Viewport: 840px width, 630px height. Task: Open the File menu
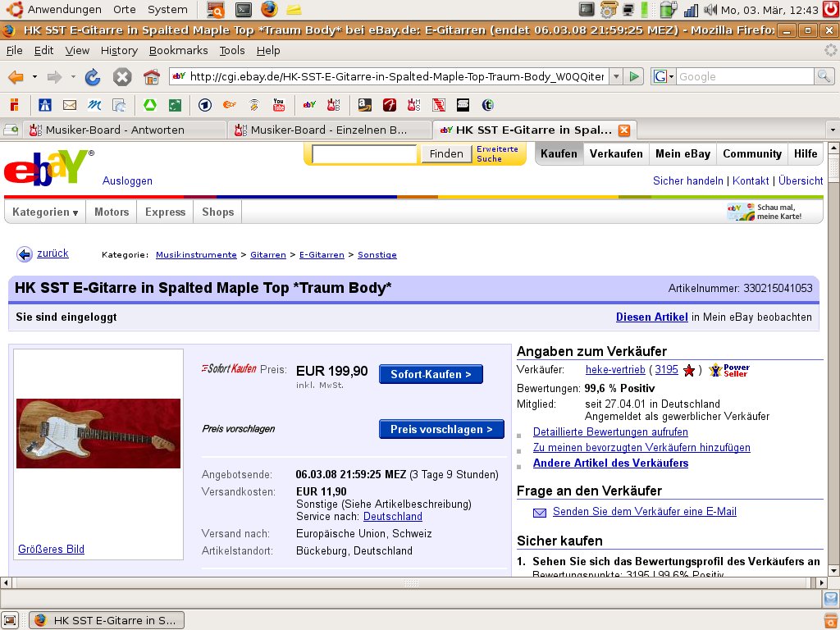pos(15,50)
